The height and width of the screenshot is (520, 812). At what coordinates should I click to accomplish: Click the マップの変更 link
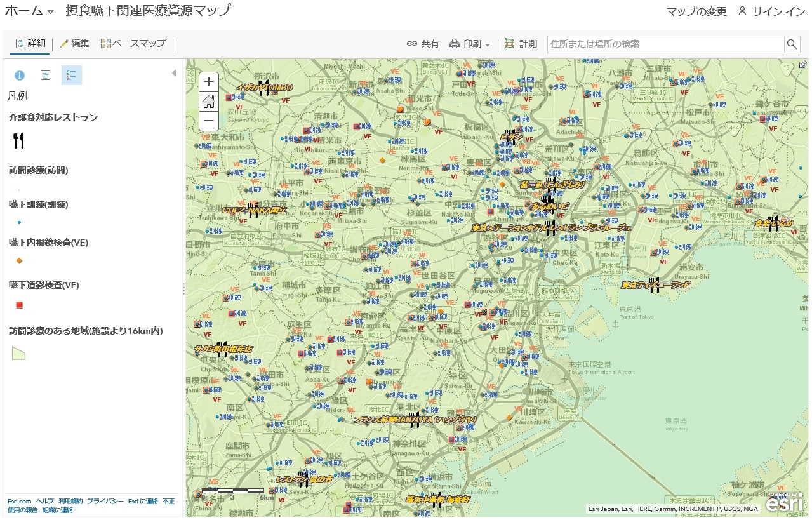point(696,11)
